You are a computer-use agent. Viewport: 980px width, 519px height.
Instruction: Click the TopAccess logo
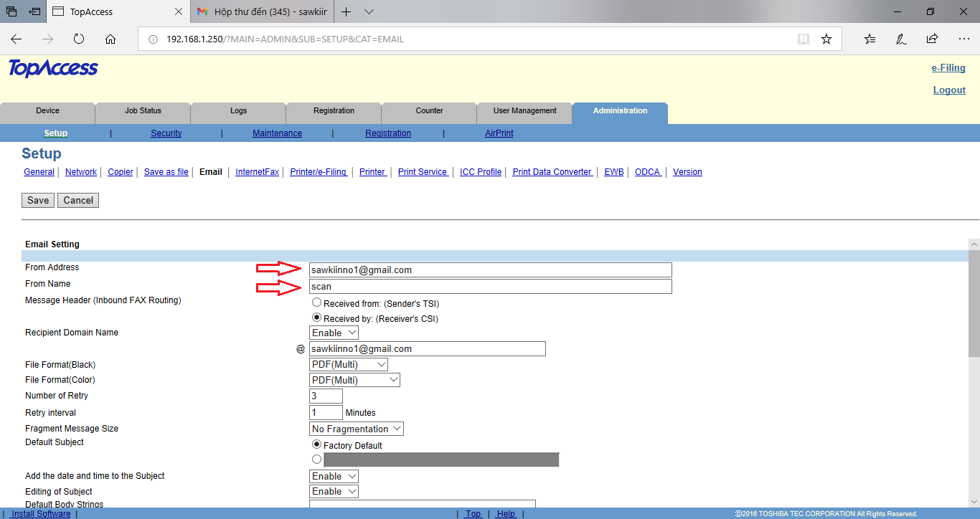[53, 68]
